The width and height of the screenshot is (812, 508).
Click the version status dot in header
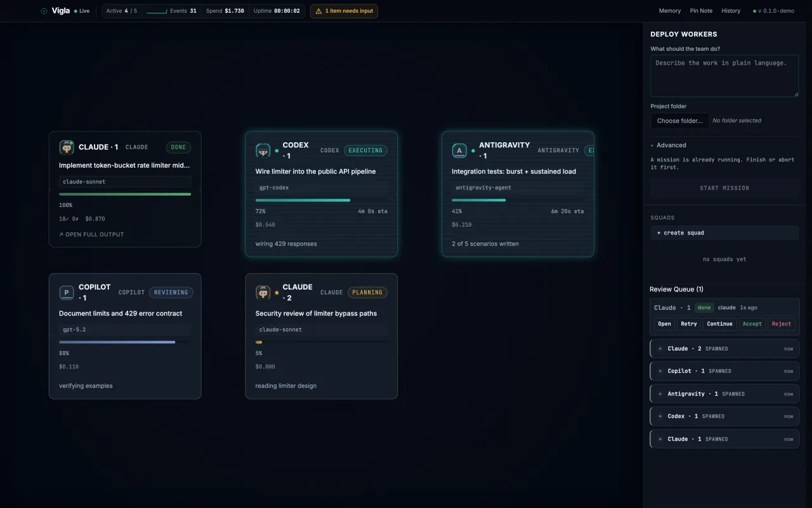(x=754, y=11)
